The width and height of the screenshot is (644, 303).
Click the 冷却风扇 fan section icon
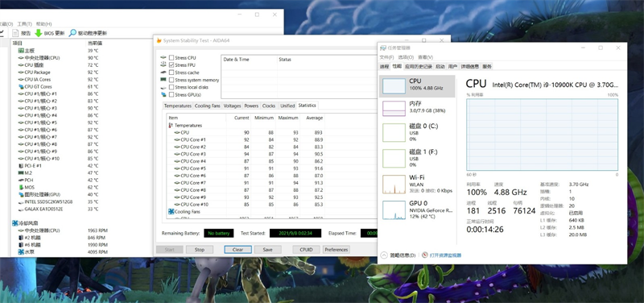coord(14,223)
